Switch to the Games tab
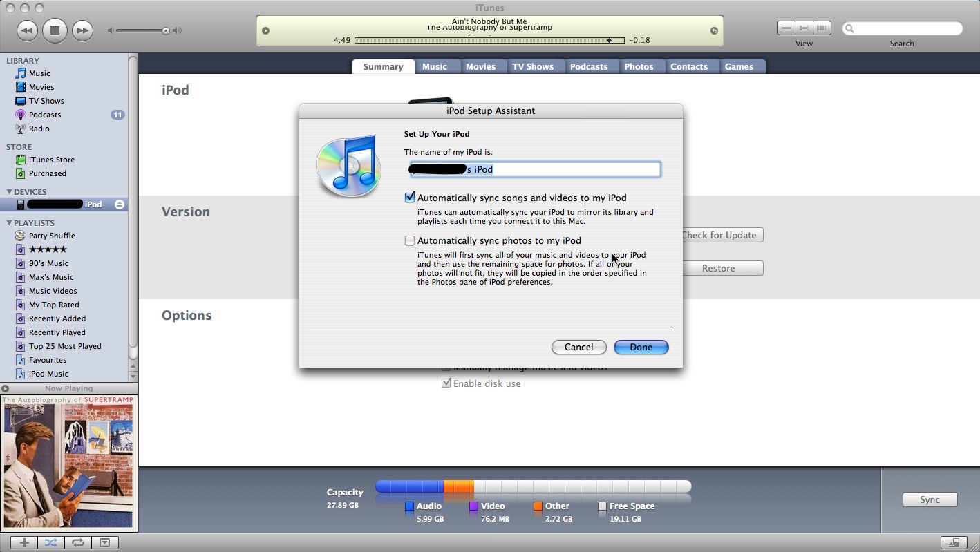This screenshot has height=552, width=980. 739,67
